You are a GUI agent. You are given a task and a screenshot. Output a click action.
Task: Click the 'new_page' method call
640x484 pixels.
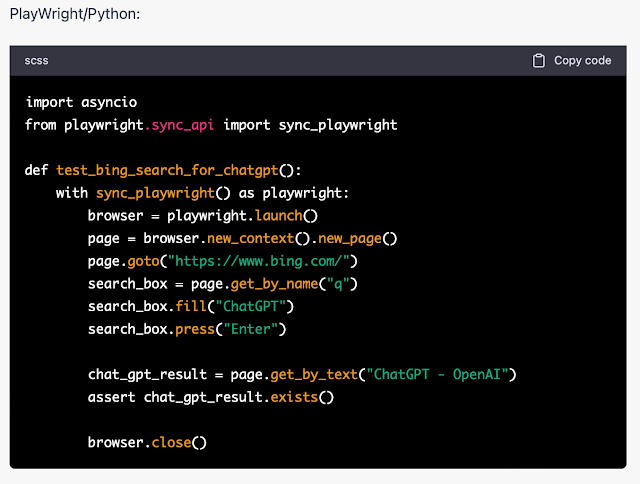[350, 238]
